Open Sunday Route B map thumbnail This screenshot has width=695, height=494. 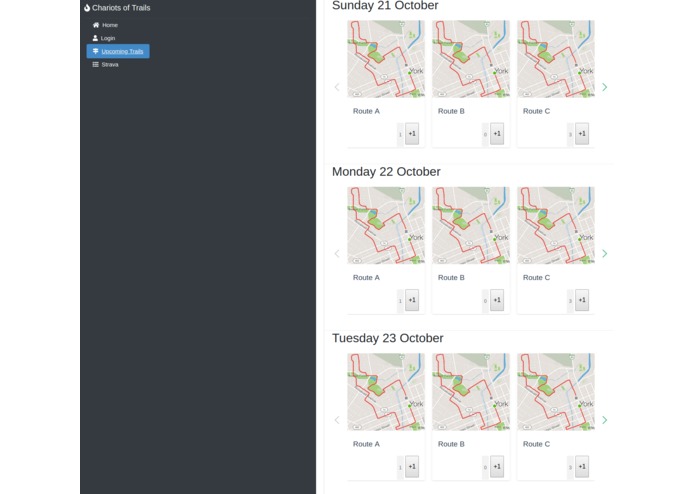(471, 59)
